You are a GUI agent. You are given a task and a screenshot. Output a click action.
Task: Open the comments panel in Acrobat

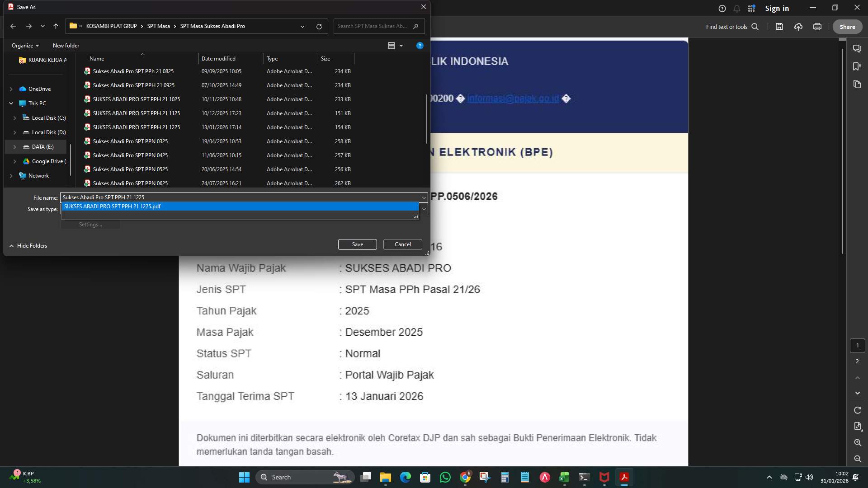click(x=857, y=48)
